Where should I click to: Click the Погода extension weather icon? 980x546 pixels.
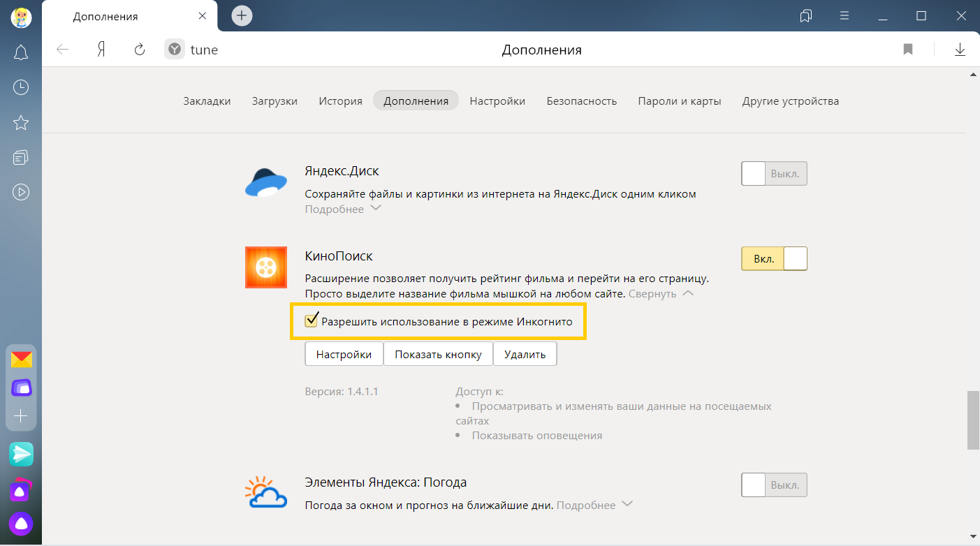[x=266, y=492]
